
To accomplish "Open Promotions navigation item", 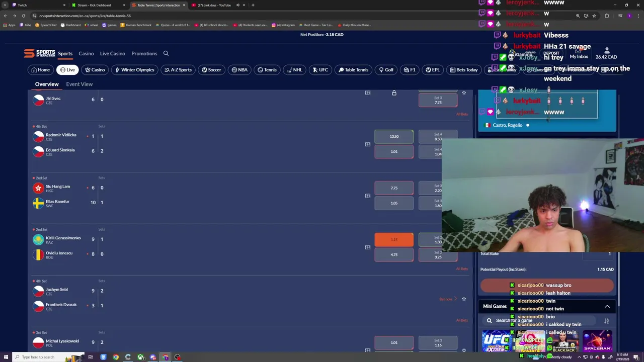I will (144, 53).
